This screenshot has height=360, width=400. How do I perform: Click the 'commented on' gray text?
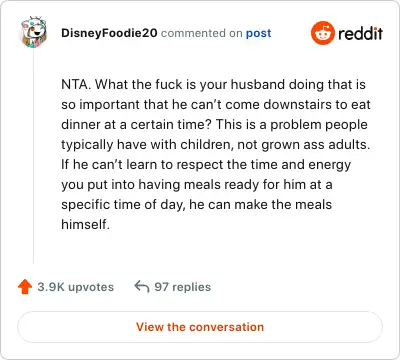click(x=201, y=33)
